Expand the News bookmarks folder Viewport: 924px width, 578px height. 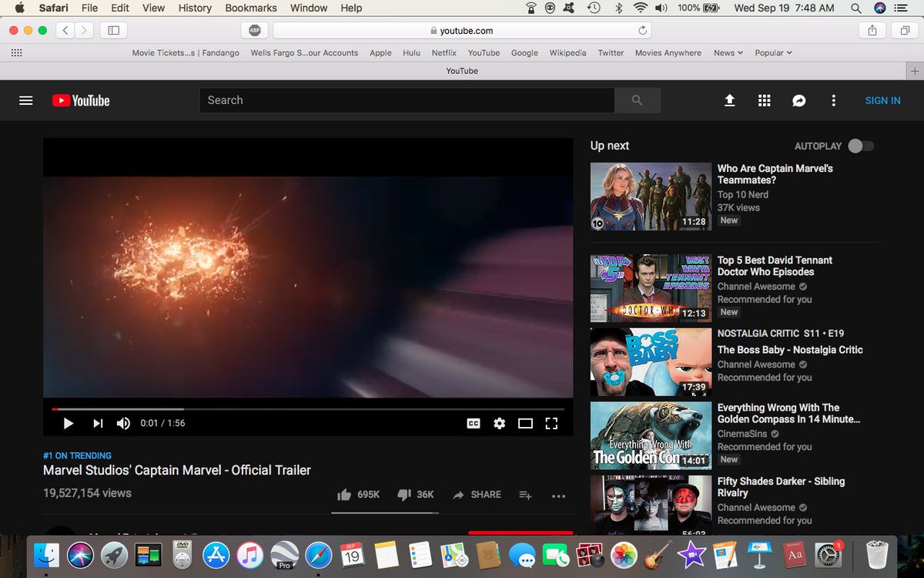728,52
